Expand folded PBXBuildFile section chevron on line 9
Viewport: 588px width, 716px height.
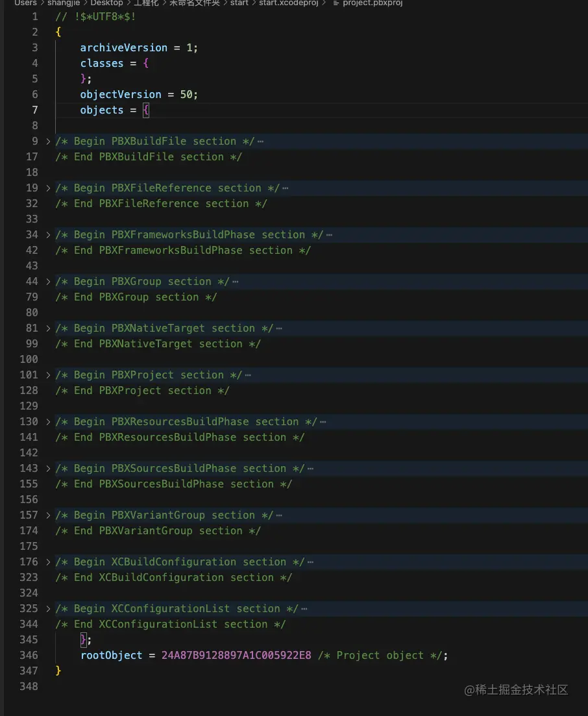coord(48,142)
